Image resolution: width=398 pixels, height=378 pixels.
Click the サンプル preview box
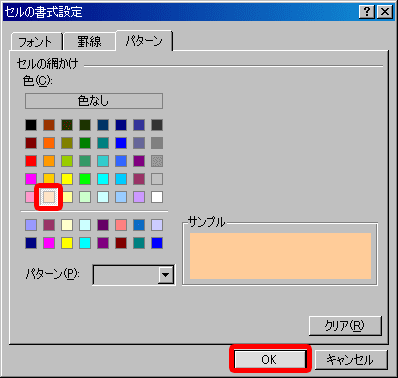(280, 256)
